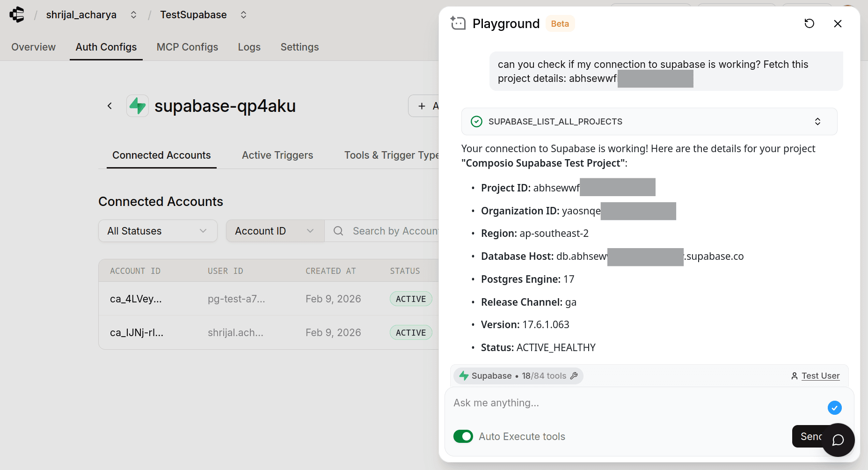The height and width of the screenshot is (470, 868).
Task: Toggle Auto Execute tools switch
Action: pos(463,436)
